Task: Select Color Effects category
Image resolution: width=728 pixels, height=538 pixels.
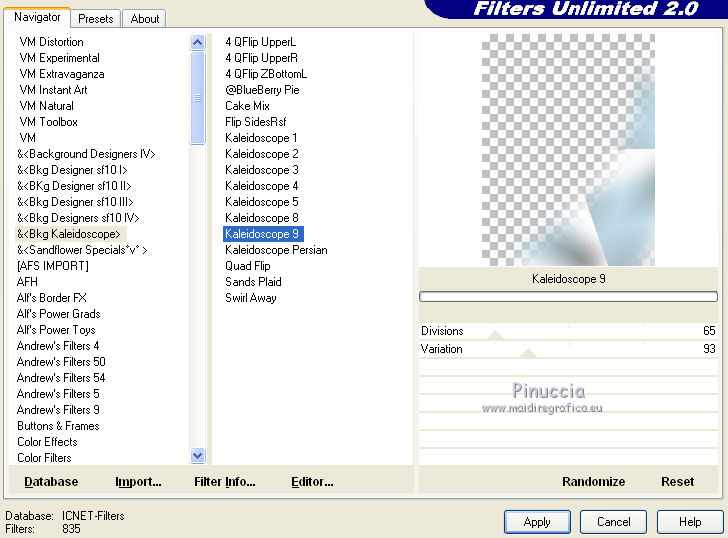Action: [x=47, y=442]
